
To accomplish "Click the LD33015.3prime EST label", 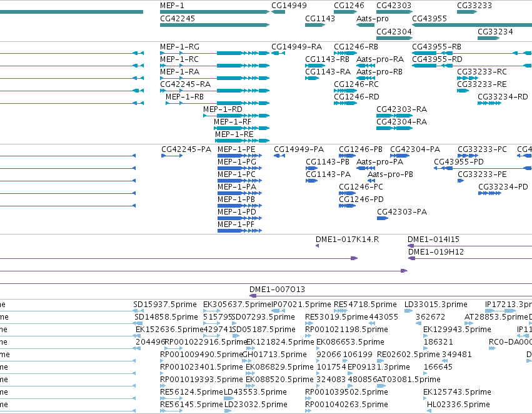I will [436, 305].
